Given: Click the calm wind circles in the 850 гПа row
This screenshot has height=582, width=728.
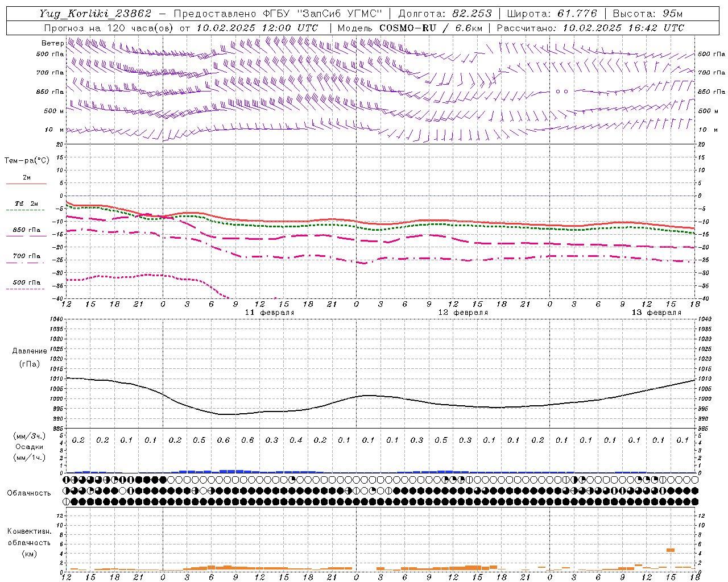Looking at the screenshot, I should coord(562,92).
